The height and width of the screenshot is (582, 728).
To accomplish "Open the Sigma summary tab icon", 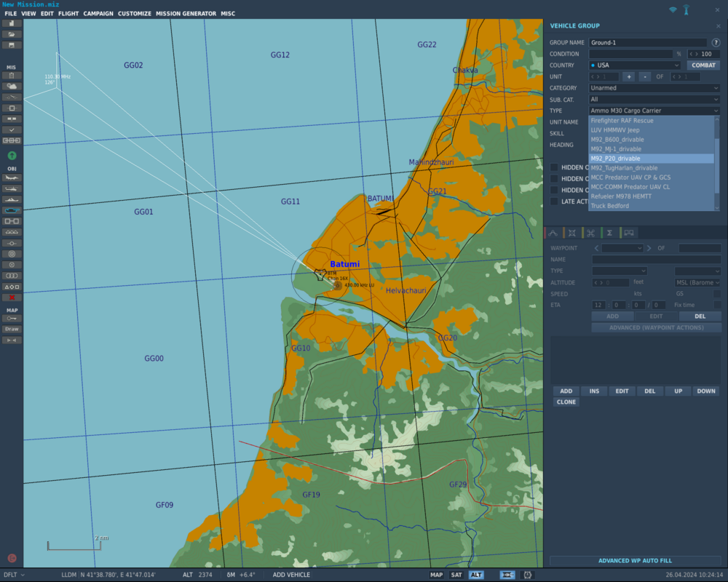I will [x=609, y=233].
